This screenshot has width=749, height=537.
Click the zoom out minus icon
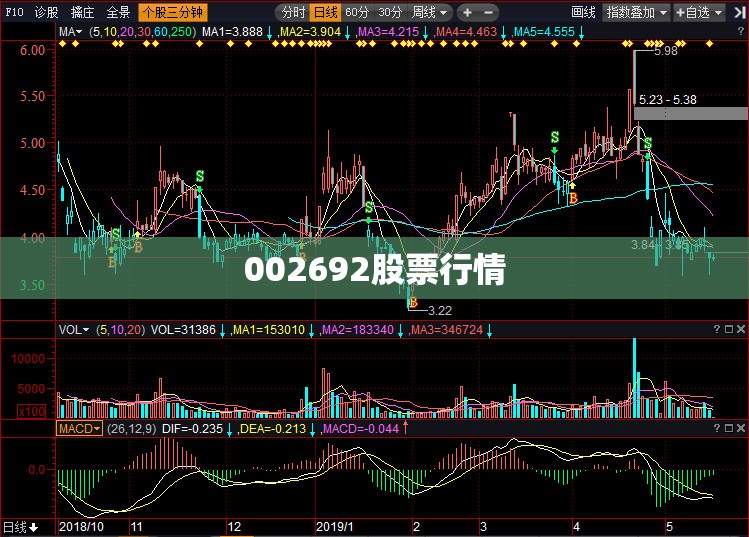(488, 12)
